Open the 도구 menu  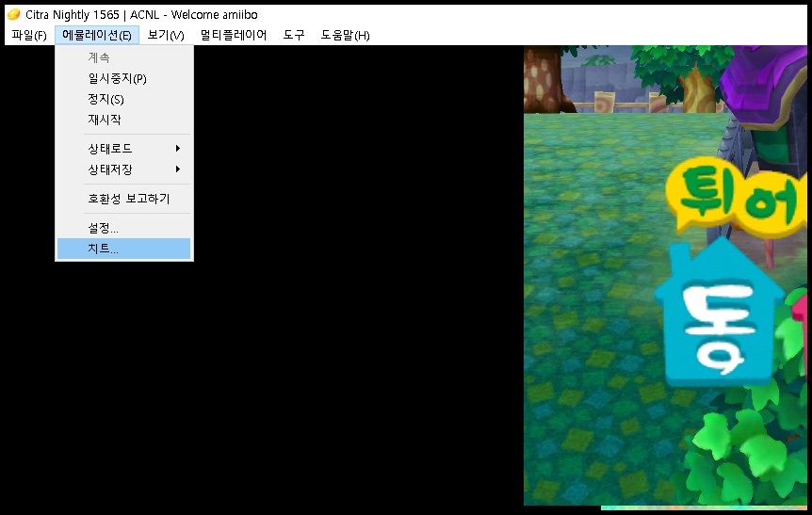[294, 35]
